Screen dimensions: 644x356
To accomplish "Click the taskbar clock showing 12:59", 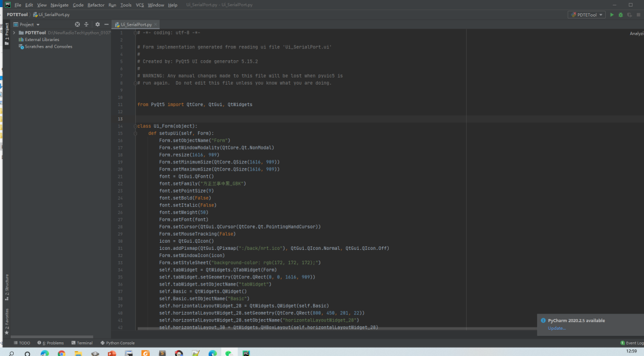I will pos(631,351).
